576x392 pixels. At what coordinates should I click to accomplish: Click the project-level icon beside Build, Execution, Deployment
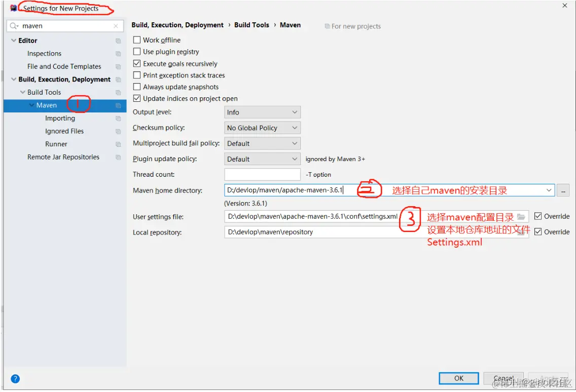118,80
